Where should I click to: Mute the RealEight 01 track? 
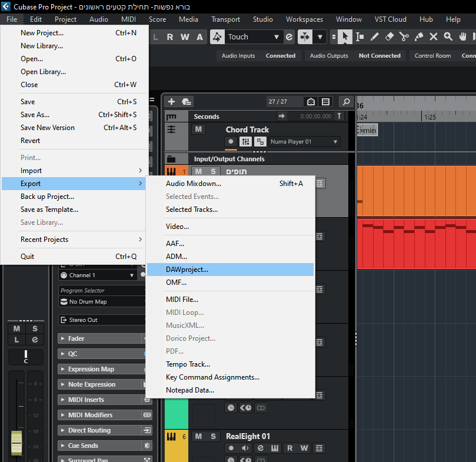click(198, 437)
